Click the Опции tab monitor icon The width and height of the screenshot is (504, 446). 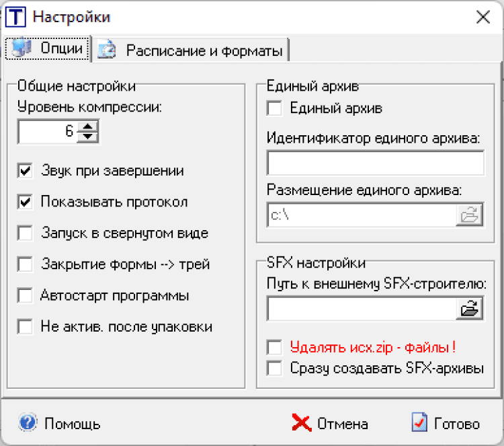click(x=22, y=49)
